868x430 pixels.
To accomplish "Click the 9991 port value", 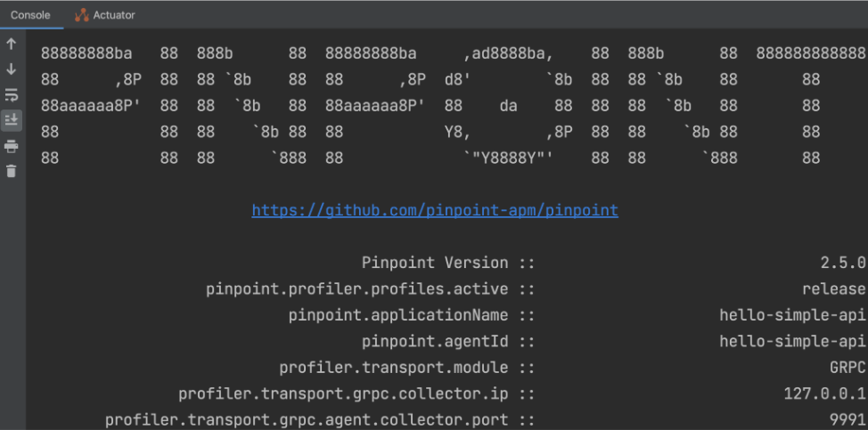I will pos(848,420).
